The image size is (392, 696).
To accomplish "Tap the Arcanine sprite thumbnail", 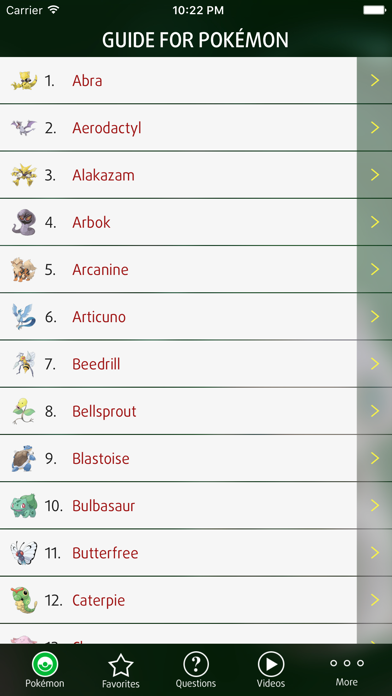I will 24,269.
